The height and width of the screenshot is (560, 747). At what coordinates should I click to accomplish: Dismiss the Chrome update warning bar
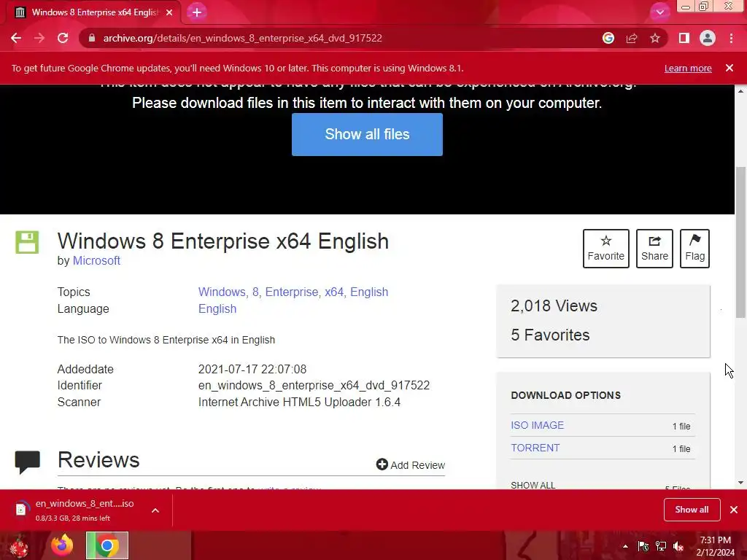click(x=729, y=68)
